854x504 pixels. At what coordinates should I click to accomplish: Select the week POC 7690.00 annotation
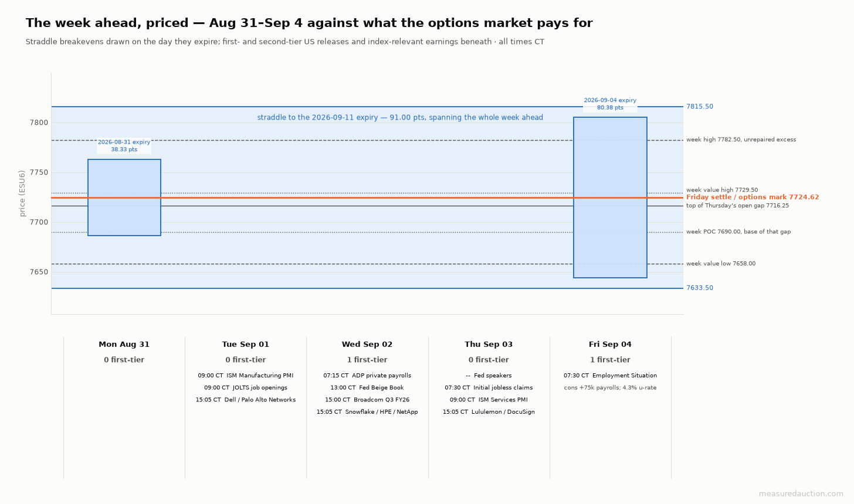pos(738,232)
